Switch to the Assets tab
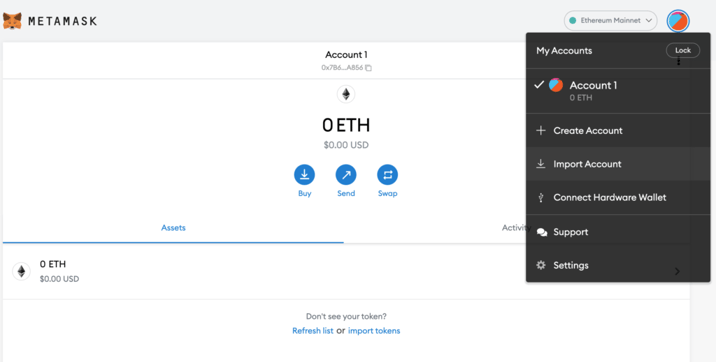This screenshot has width=716, height=362. point(173,228)
